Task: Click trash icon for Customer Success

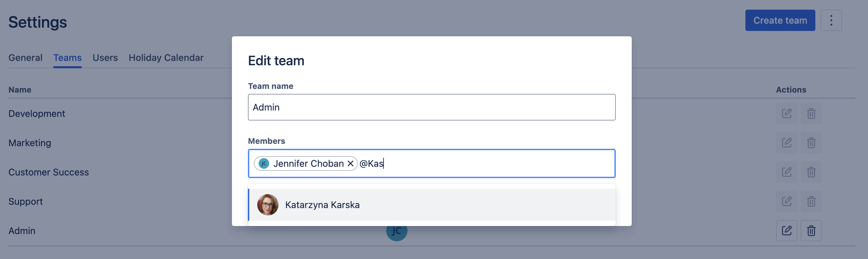Action: pyautogui.click(x=811, y=172)
